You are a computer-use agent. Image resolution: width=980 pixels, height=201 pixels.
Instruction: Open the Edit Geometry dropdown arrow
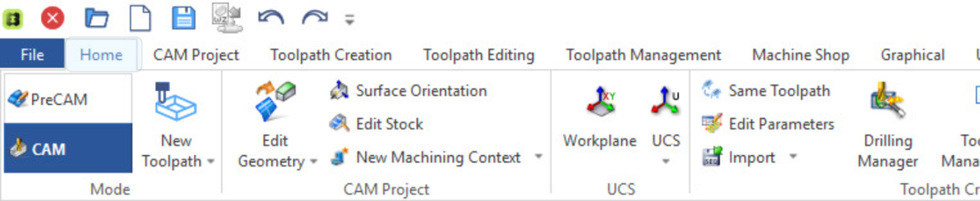314,162
